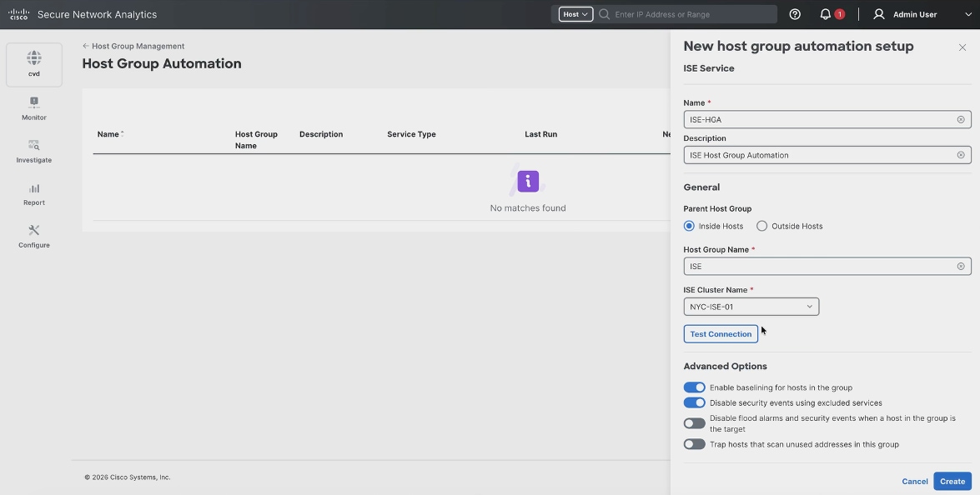Click the Last Run column header
The image size is (980, 495).
(x=540, y=134)
